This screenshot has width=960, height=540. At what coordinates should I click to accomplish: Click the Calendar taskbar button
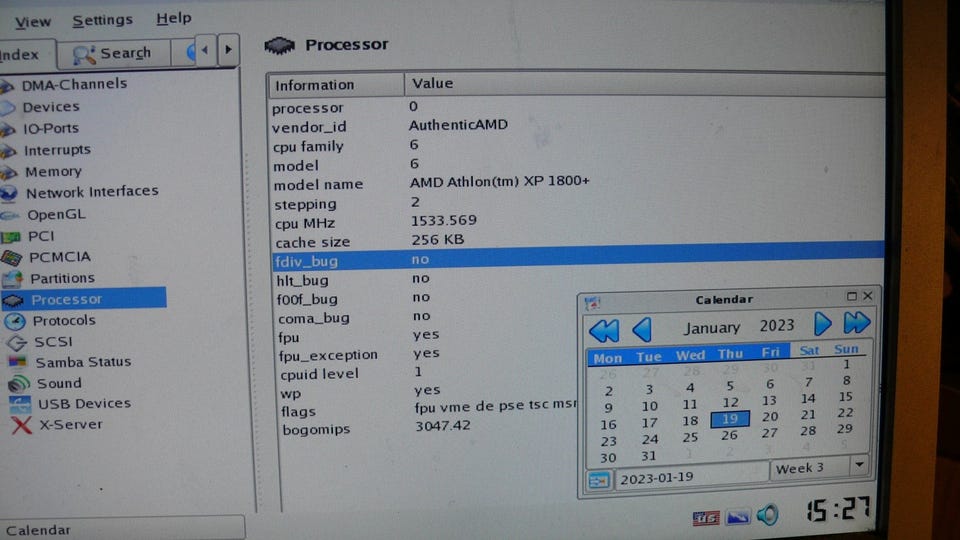(122, 530)
